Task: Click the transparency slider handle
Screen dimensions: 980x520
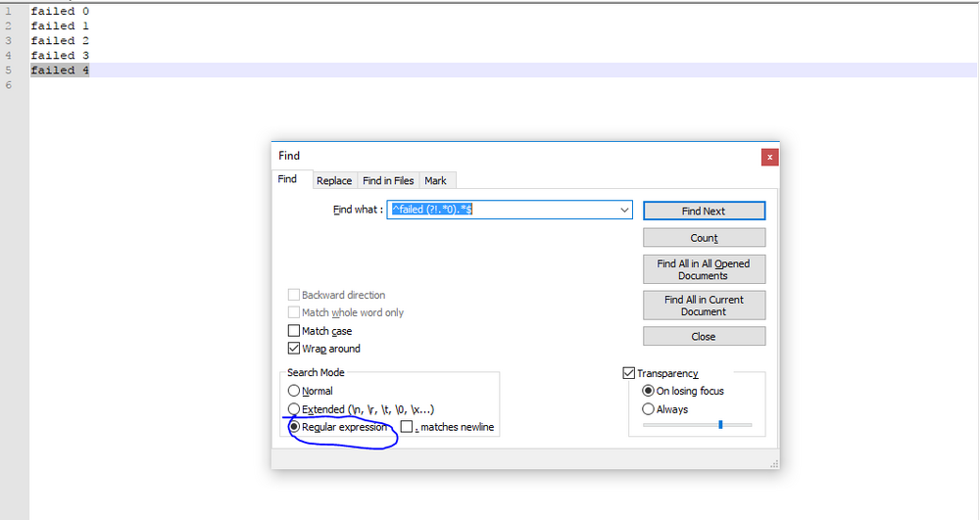Action: pyautogui.click(x=720, y=424)
